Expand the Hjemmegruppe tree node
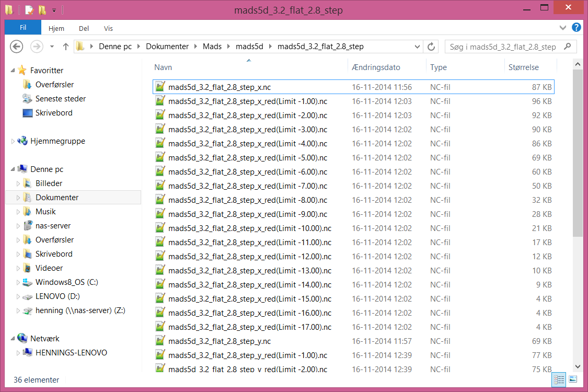588x392 pixels. click(x=14, y=141)
